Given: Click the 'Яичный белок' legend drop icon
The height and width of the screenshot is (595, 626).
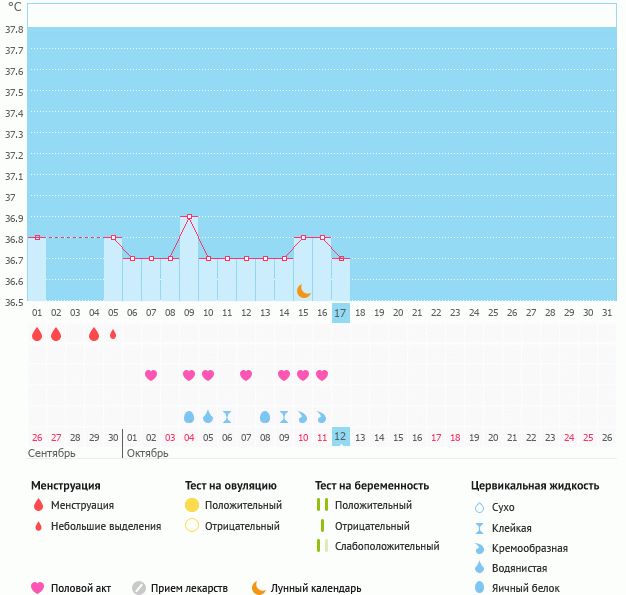Looking at the screenshot, I should coord(479,588).
